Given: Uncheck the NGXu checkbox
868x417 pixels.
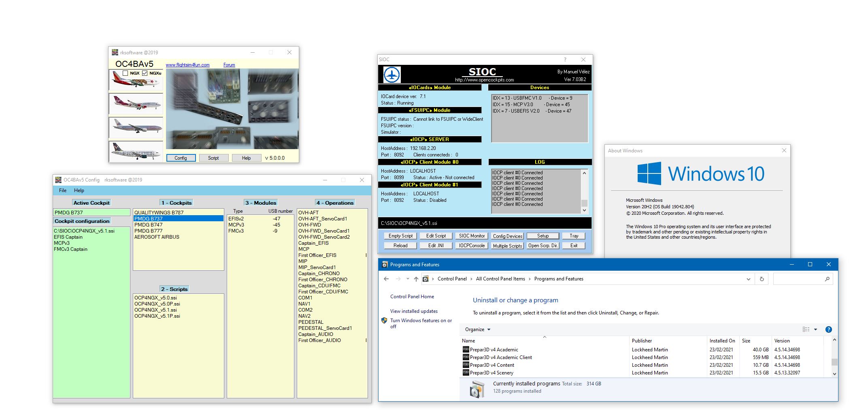Looking at the screenshot, I should (x=145, y=73).
